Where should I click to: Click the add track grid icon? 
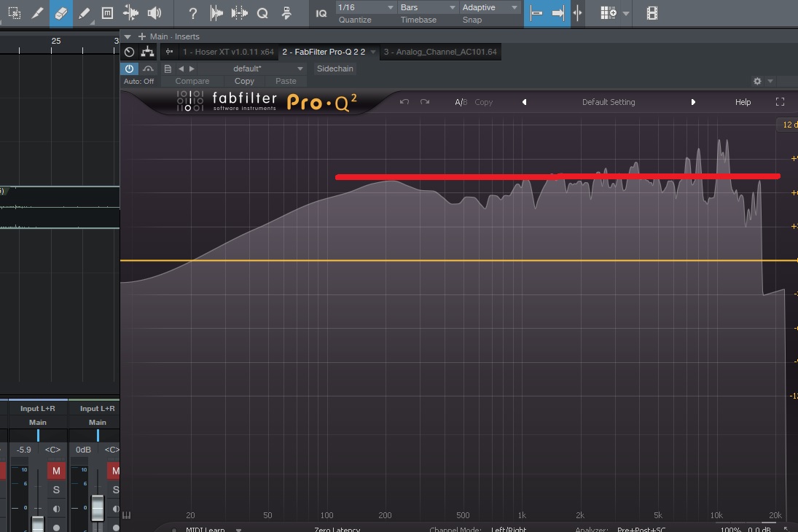[x=609, y=12]
